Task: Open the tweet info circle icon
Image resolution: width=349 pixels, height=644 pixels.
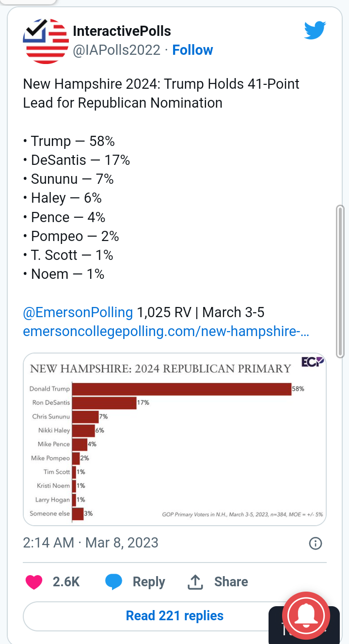Action: (x=316, y=544)
